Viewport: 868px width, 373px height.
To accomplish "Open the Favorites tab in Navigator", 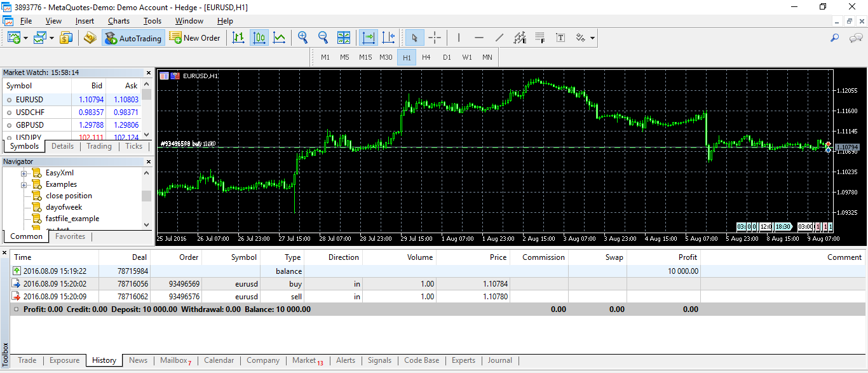I will click(70, 236).
